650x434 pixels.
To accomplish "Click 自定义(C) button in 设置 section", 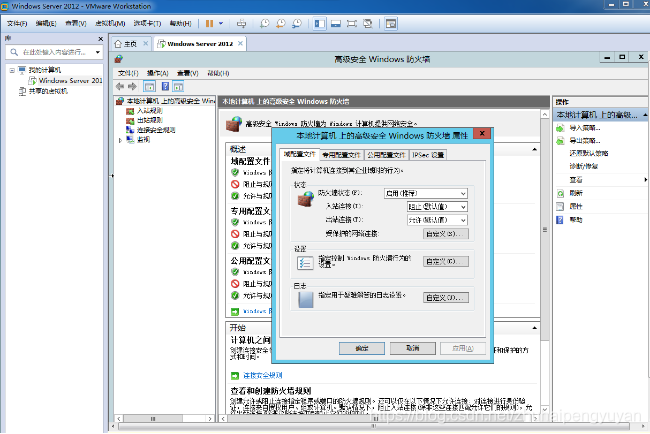I will (x=446, y=262).
